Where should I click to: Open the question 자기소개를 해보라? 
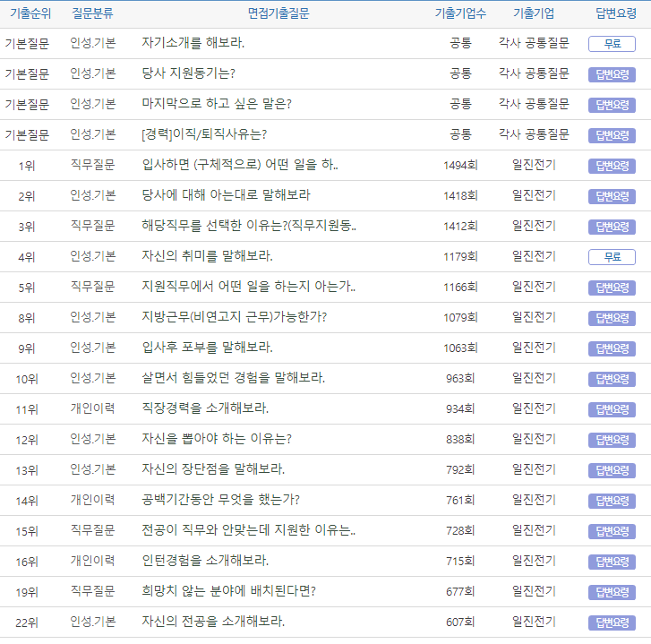point(193,43)
